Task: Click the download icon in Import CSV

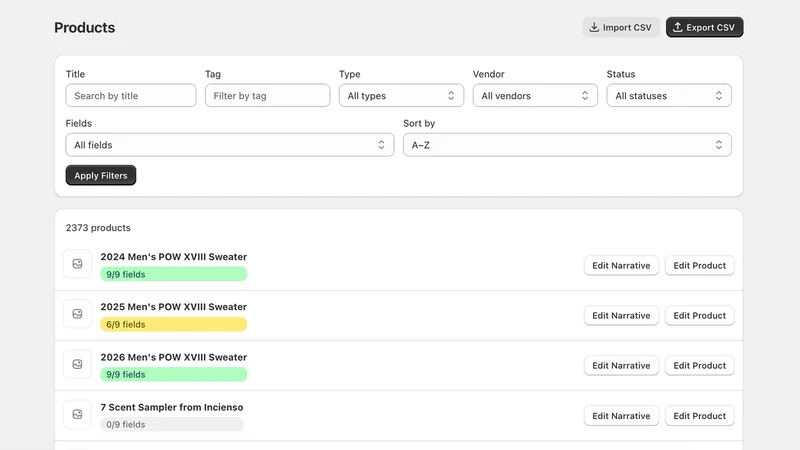Action: 594,27
